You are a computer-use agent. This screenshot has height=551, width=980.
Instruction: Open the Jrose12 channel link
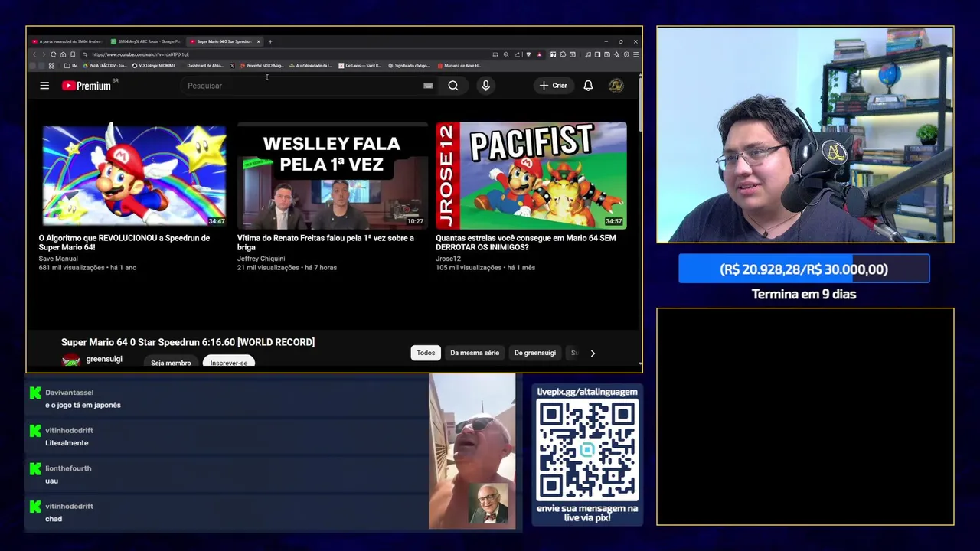[449, 259]
